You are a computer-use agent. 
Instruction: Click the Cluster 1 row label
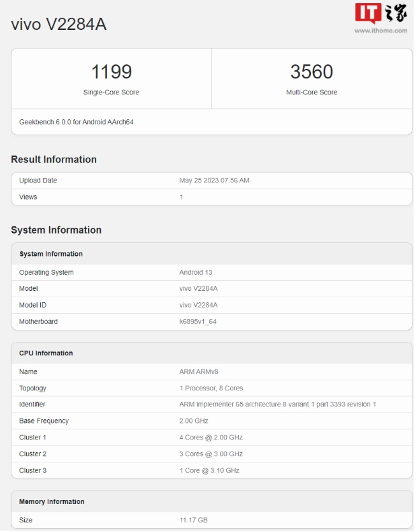click(x=33, y=438)
